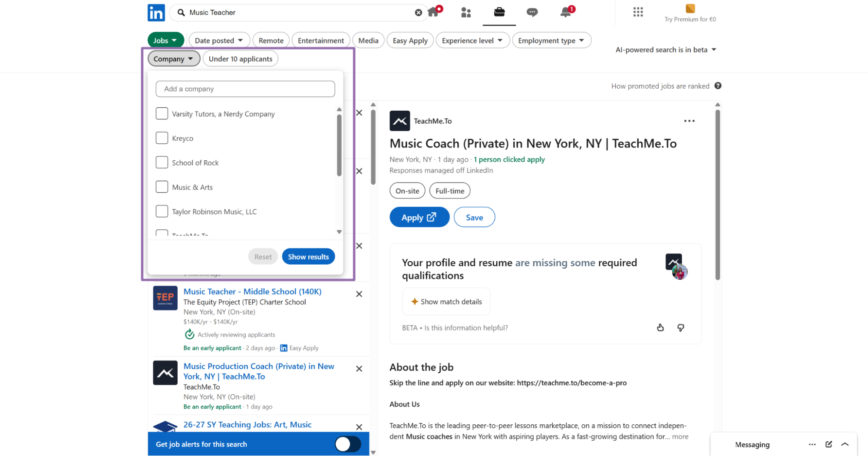868x456 pixels.
Task: Dismiss the Music Teacher - Middle School job
Action: tap(359, 294)
